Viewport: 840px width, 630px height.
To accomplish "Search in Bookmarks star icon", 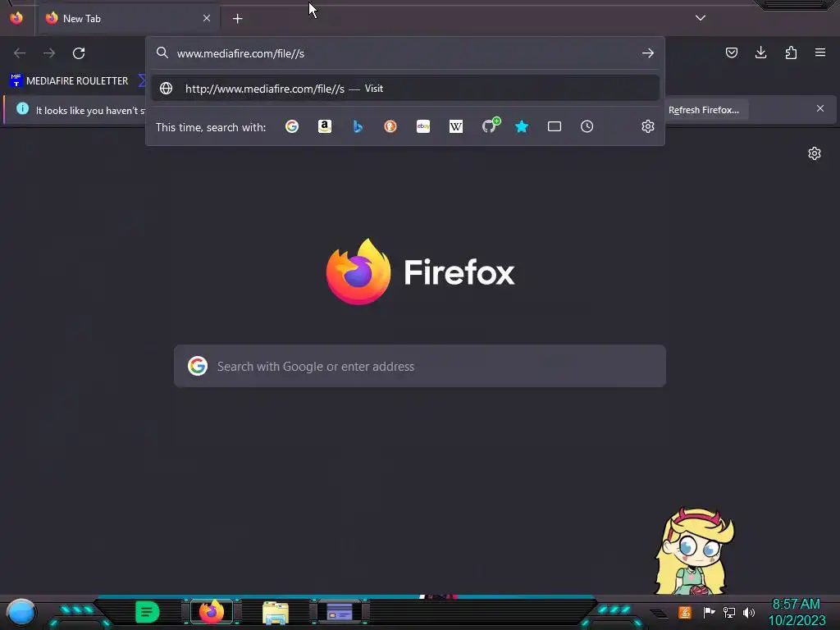I will pos(522,126).
